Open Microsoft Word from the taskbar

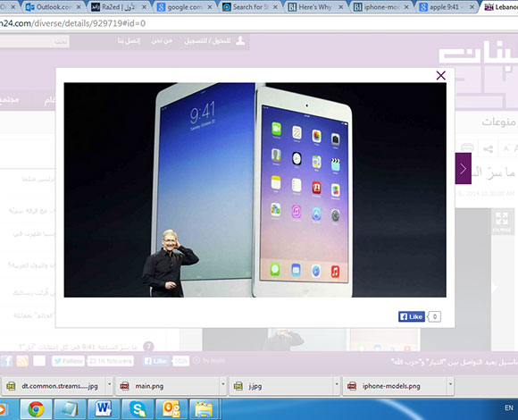click(104, 409)
